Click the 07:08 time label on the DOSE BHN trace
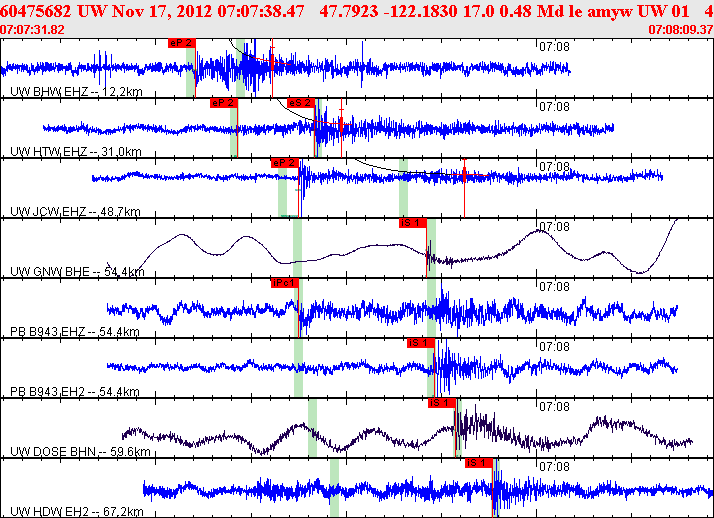This screenshot has width=714, height=518. (x=554, y=407)
